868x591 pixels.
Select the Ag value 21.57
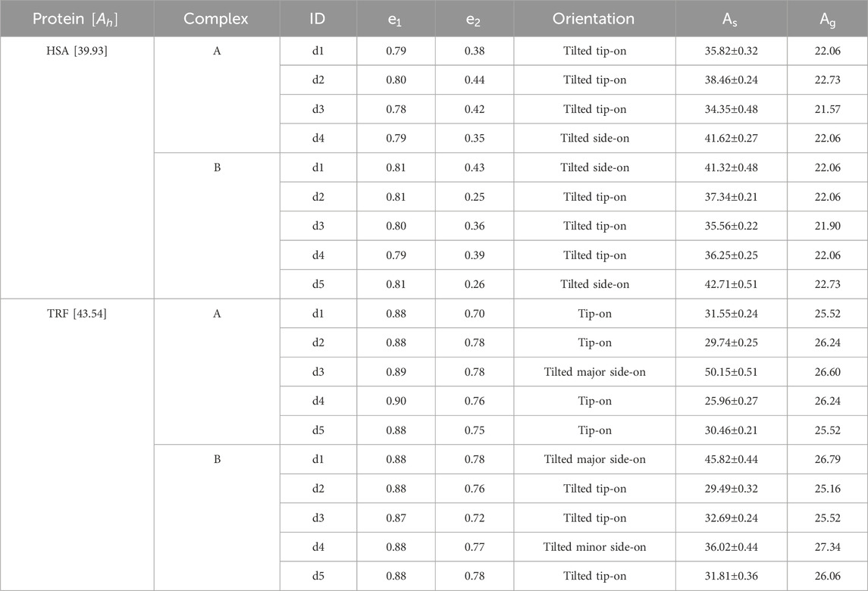(x=828, y=110)
